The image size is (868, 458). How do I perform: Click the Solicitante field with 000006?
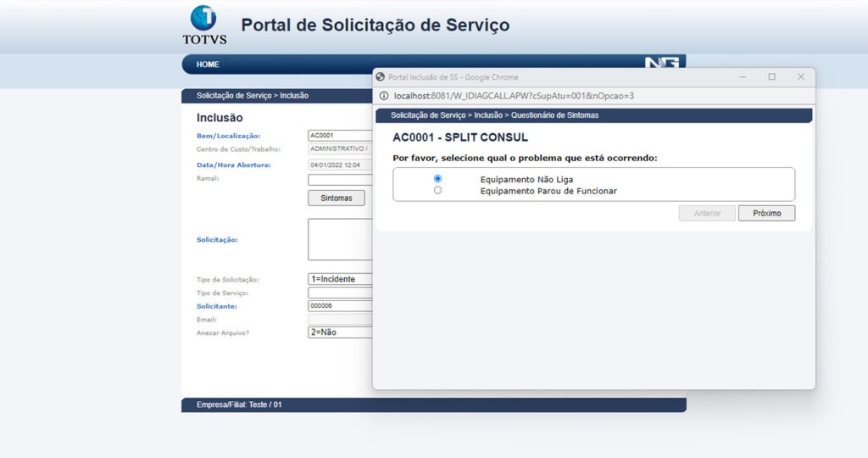(341, 305)
